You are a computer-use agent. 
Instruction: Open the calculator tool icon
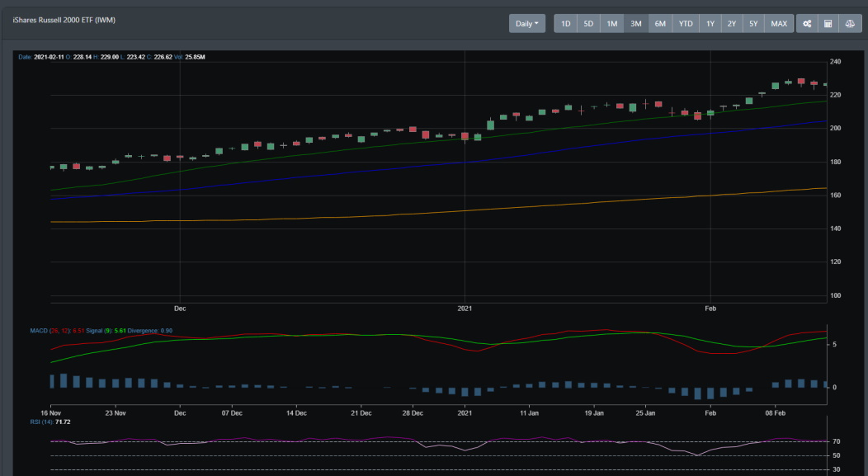point(828,24)
